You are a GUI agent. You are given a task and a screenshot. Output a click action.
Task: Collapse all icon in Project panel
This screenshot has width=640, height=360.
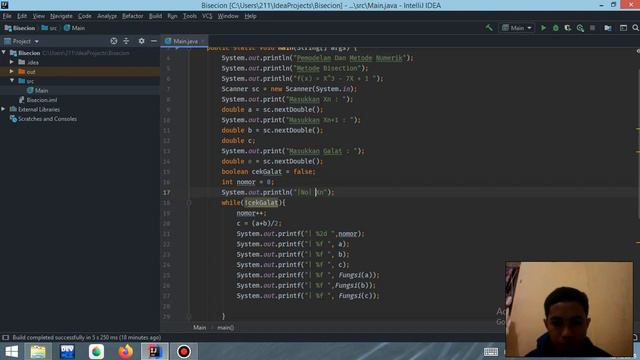126,41
